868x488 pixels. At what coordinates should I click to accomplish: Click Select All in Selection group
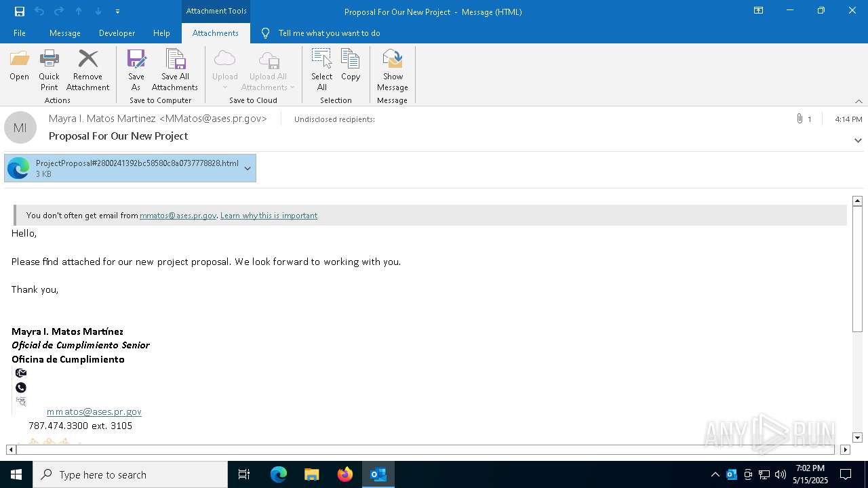click(x=322, y=70)
